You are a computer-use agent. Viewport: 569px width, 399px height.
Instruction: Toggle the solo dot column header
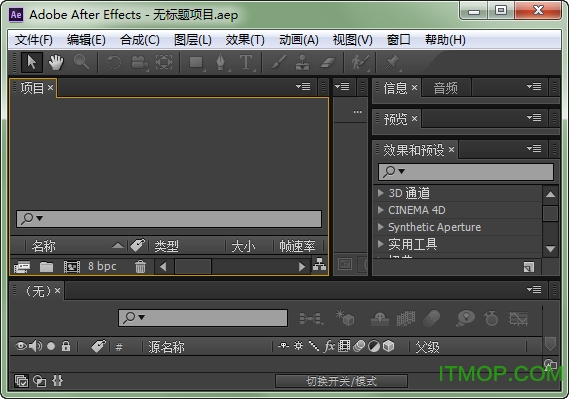click(51, 346)
